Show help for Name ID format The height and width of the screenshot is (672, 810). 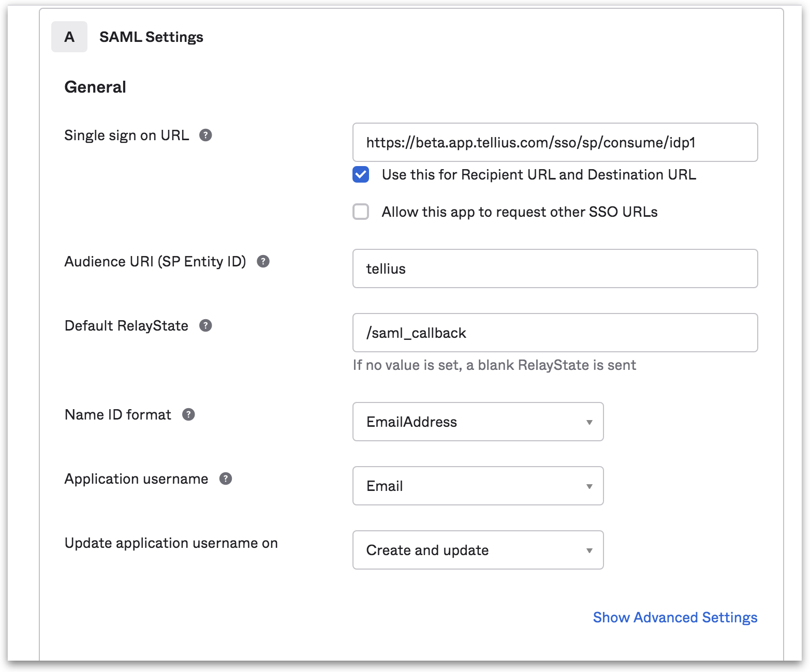pos(188,415)
